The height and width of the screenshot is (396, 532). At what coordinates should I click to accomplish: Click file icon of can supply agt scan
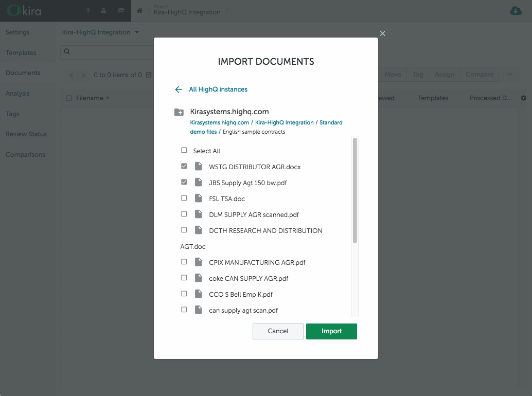pyautogui.click(x=199, y=310)
